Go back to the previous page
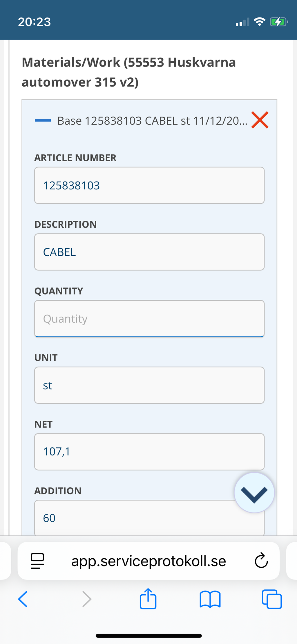This screenshot has width=297, height=644. [x=23, y=599]
